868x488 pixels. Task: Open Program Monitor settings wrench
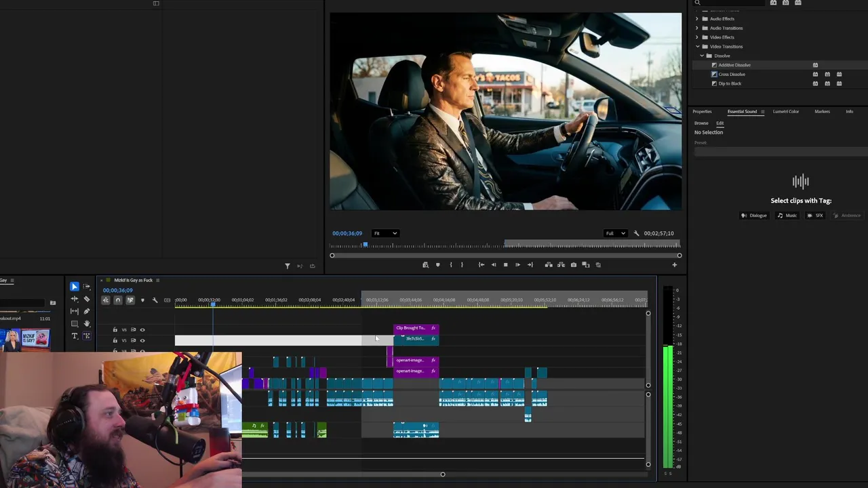(x=636, y=233)
